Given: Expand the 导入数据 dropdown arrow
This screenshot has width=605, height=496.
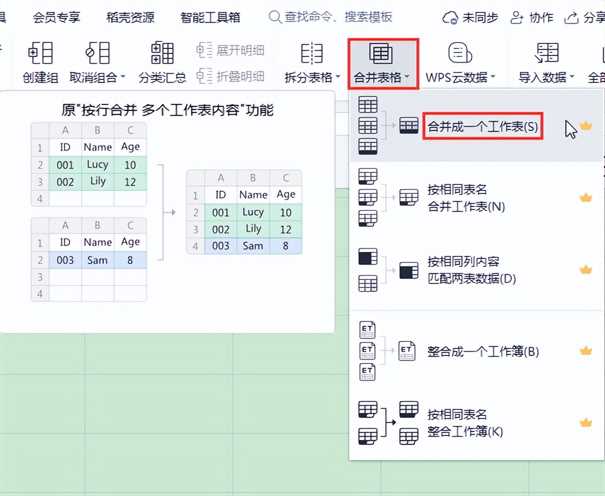Looking at the screenshot, I should tap(573, 77).
